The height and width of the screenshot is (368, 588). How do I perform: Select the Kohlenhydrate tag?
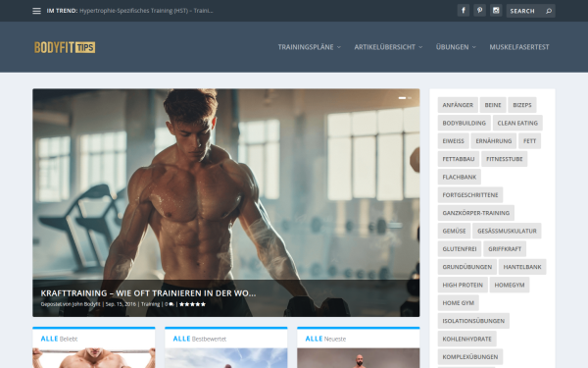(466, 340)
